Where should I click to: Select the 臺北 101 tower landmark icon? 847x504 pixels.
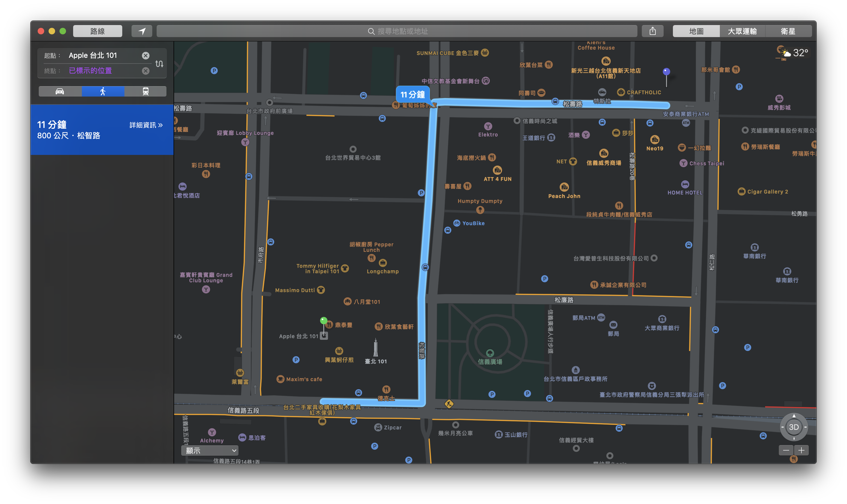(x=375, y=347)
